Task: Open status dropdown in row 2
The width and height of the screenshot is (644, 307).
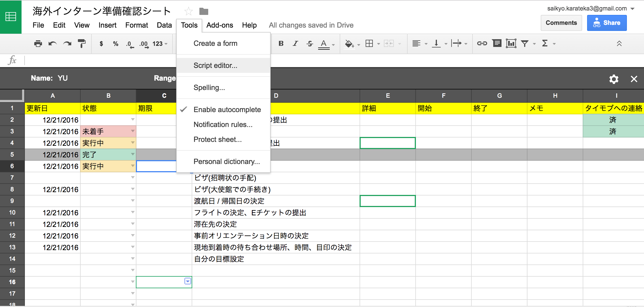Action: (133, 120)
